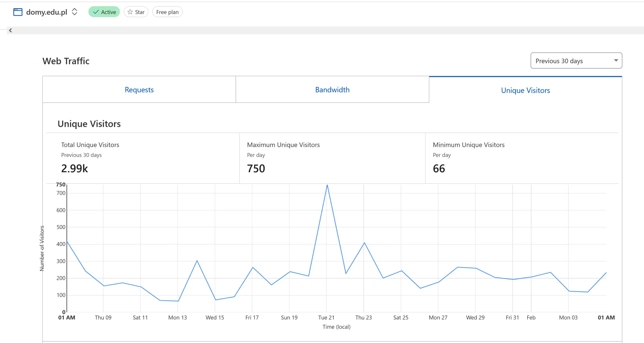
Task: Click the browser window icon beside domy.edu.pl
Action: tap(18, 12)
